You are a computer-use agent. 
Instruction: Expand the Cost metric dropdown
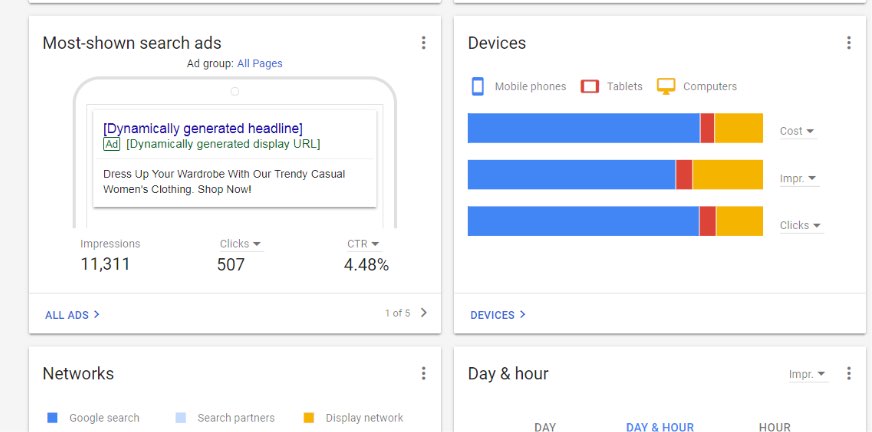797,131
